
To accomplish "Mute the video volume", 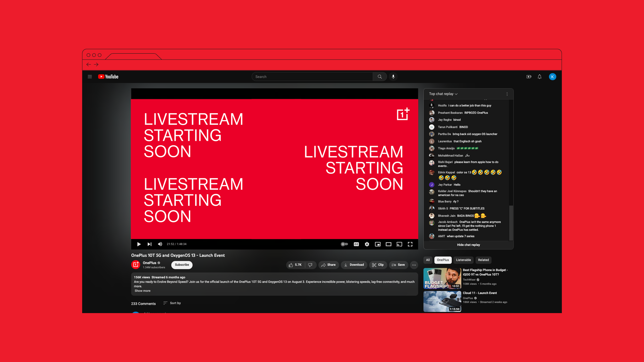I will click(x=160, y=244).
